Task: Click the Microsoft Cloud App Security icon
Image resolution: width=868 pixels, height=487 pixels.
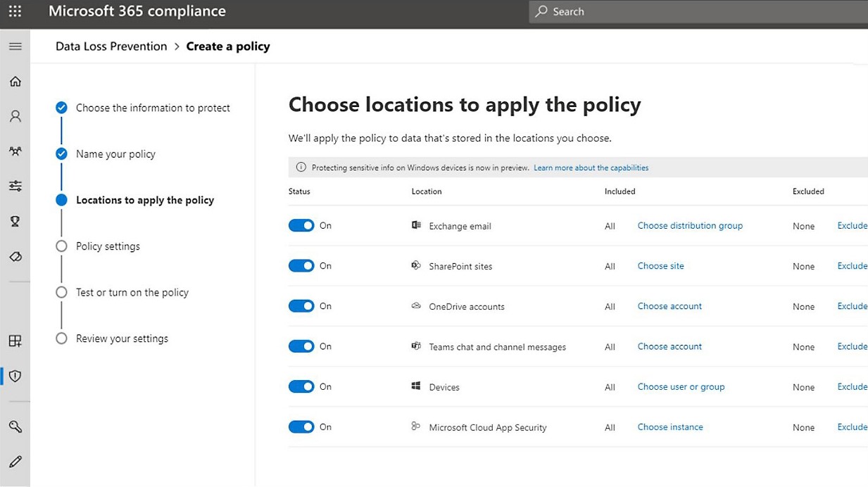Action: click(416, 426)
